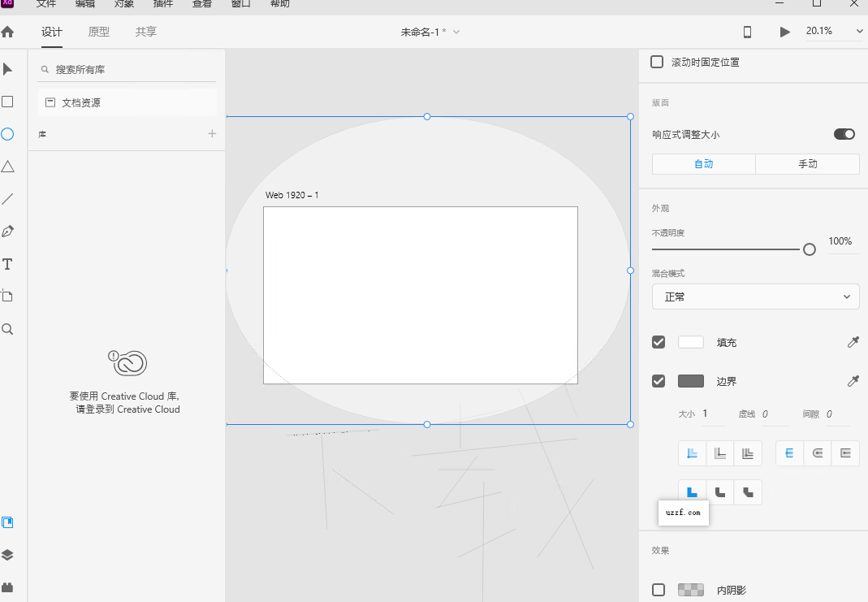Switch to the 原型 tab
868x602 pixels.
point(98,32)
